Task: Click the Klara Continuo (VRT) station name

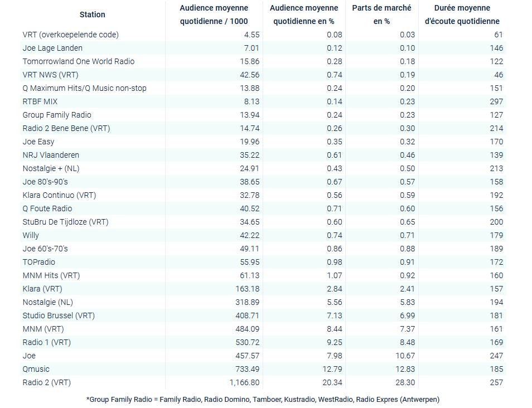Action: pos(59,195)
